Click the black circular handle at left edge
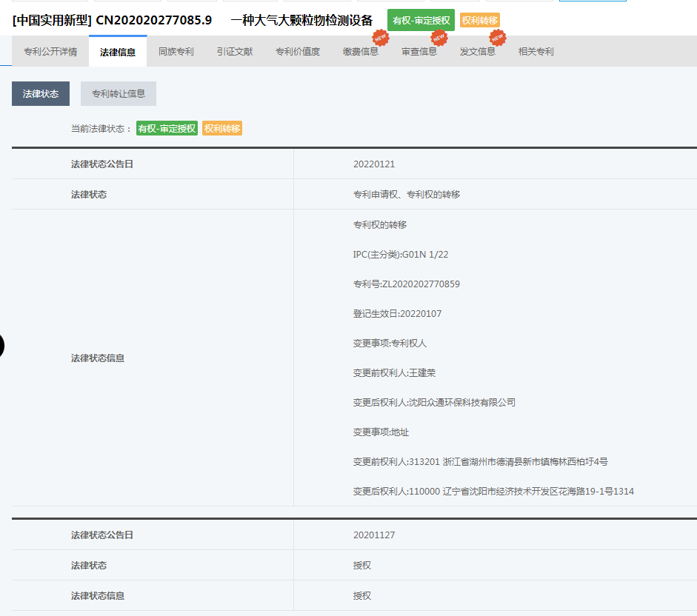The width and height of the screenshot is (697, 616). 2,345
